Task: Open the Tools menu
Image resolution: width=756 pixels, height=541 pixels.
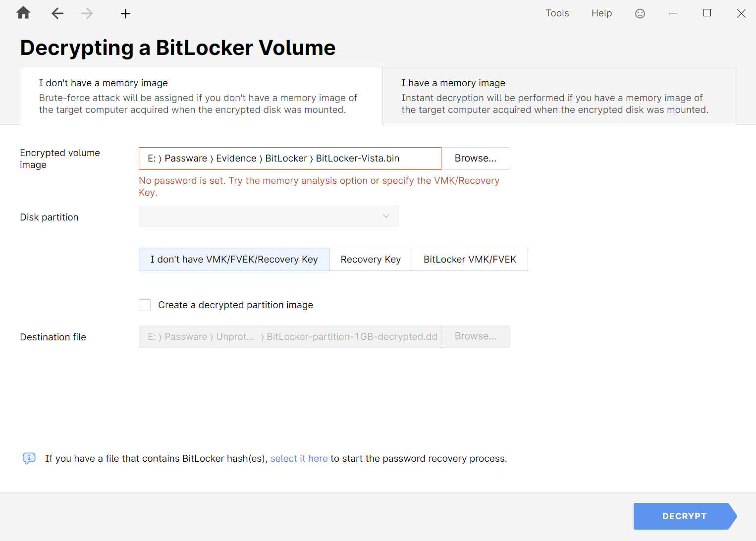Action: 557,13
